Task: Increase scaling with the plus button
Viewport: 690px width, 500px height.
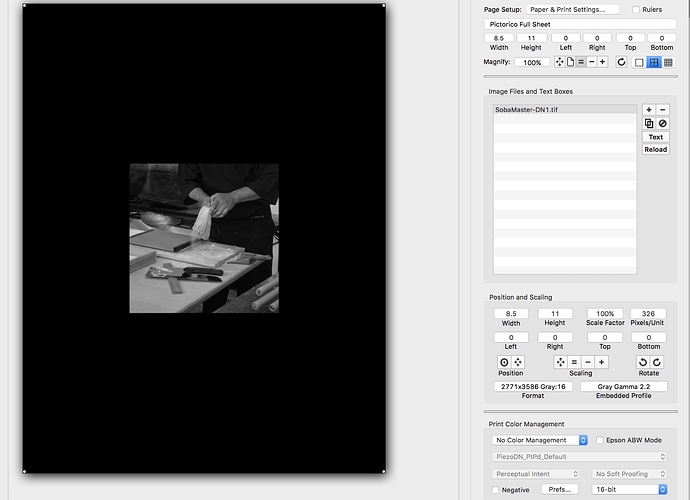Action: point(601,361)
